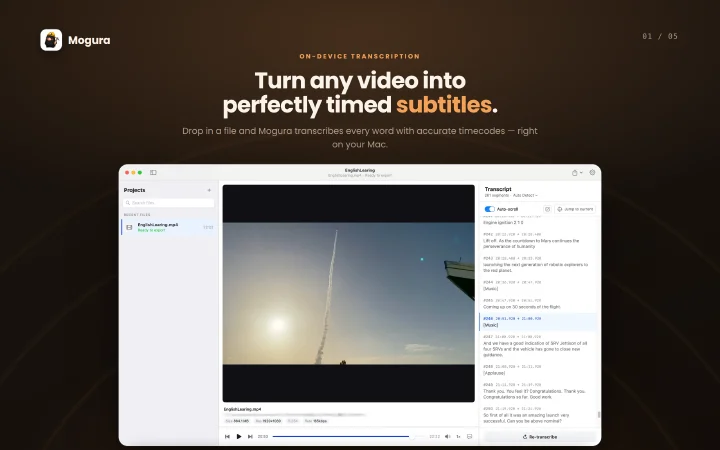Open the settings gear in the title bar

pyautogui.click(x=592, y=173)
